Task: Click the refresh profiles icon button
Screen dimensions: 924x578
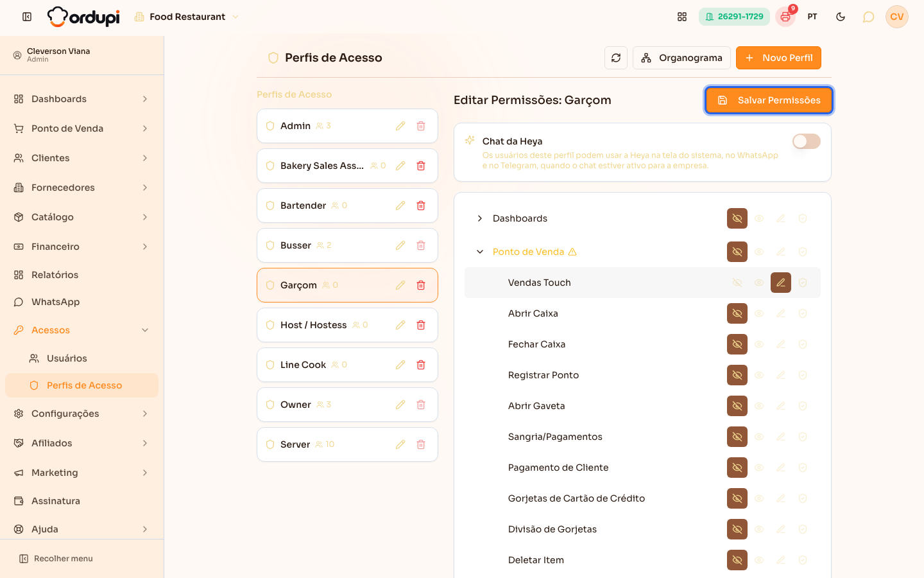Action: 616,58
